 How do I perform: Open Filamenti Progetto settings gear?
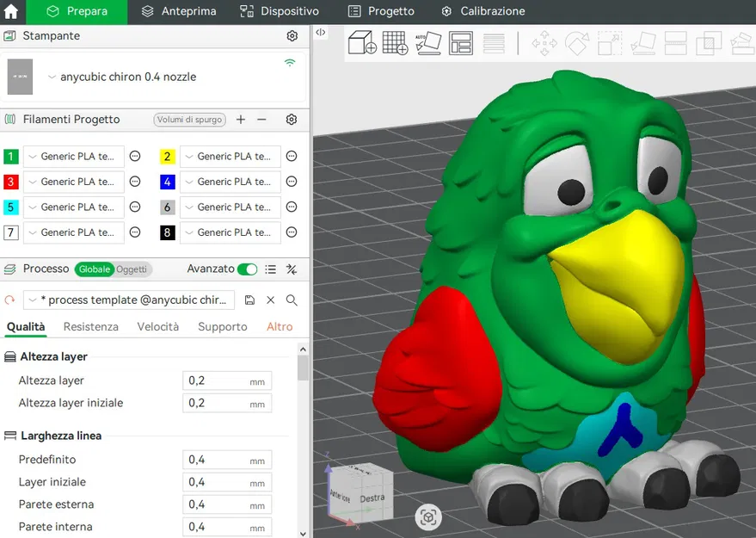(290, 120)
